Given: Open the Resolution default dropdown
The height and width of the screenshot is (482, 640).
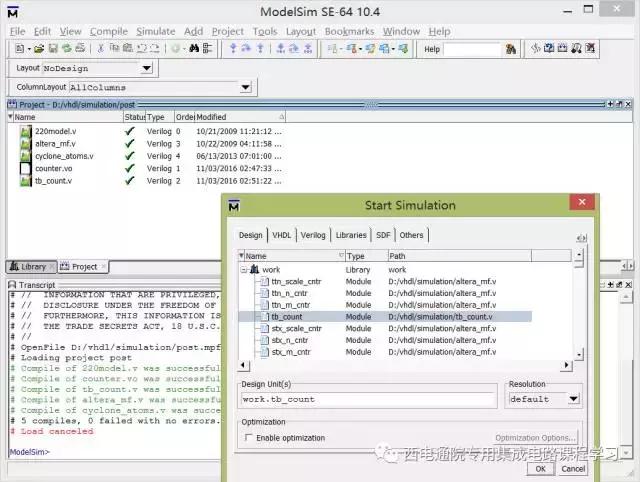Looking at the screenshot, I should pyautogui.click(x=573, y=399).
